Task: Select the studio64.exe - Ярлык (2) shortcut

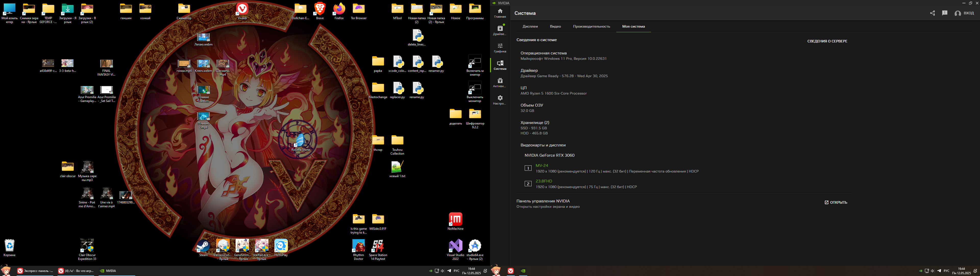Action: coord(475,250)
